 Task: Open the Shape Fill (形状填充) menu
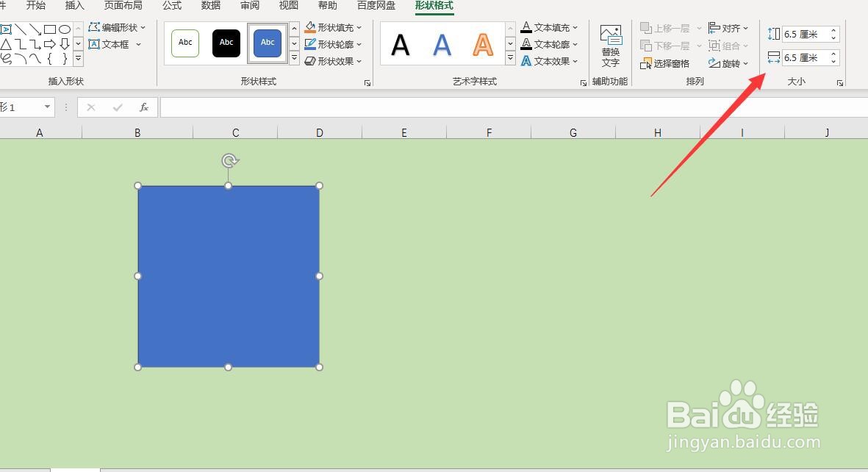[331, 26]
